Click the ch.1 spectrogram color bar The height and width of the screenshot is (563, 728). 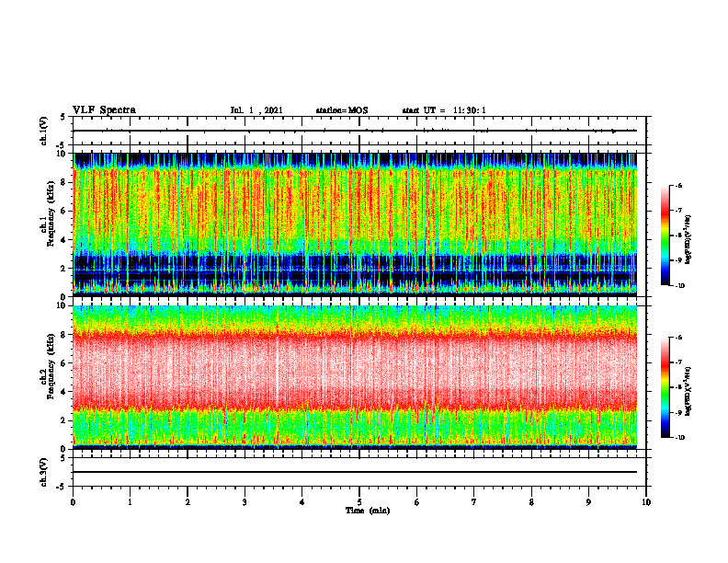click(x=665, y=236)
